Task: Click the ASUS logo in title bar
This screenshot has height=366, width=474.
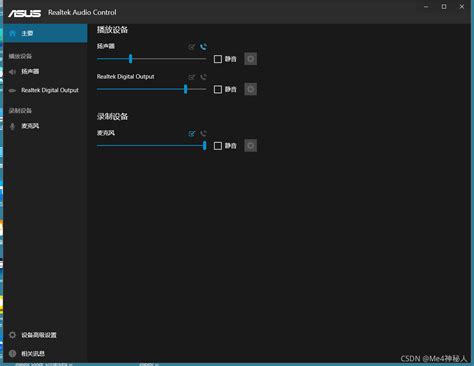Action: point(25,13)
